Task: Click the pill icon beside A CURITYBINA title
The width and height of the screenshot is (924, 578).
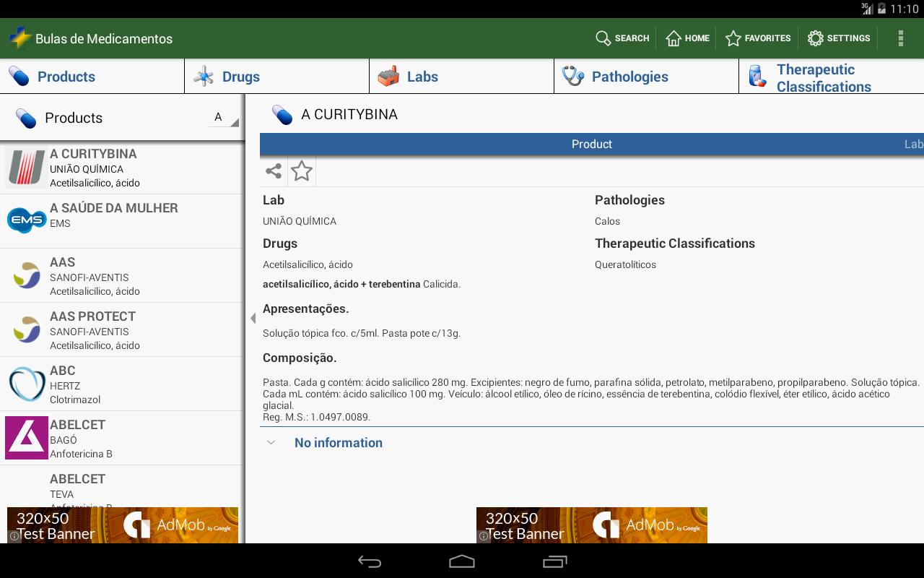Action: pyautogui.click(x=282, y=114)
